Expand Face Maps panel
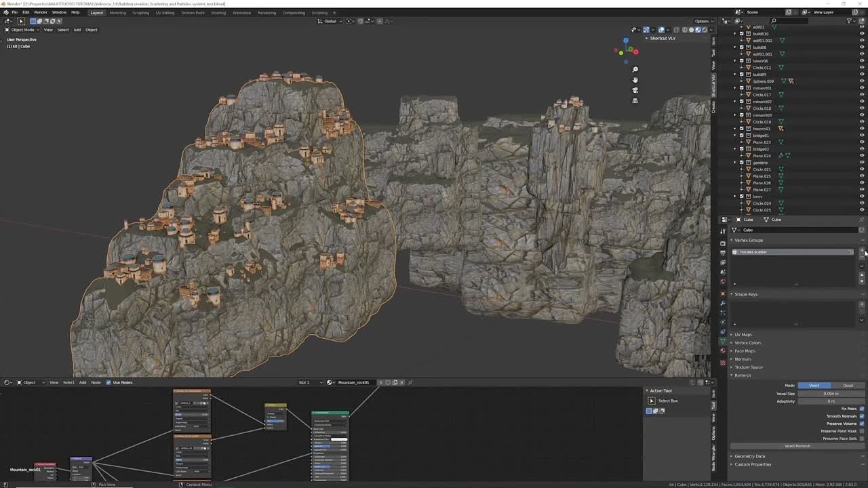 tap(744, 351)
